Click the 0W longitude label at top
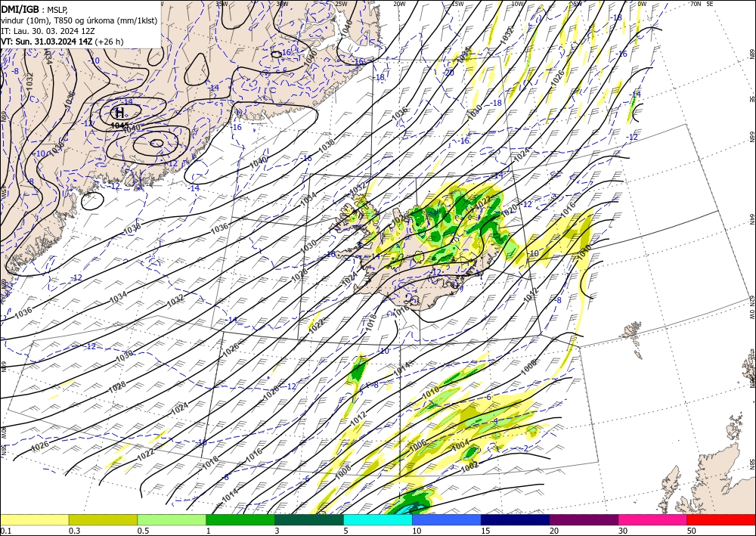Viewport: 756px width, 536px height. [x=642, y=4]
